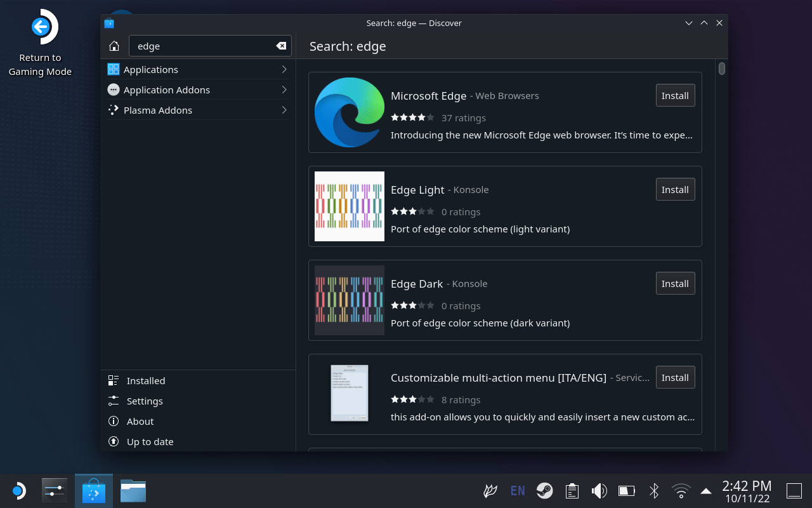Click the Settings sliders icon in sidebar
Image resolution: width=812 pixels, height=508 pixels.
pyautogui.click(x=114, y=401)
